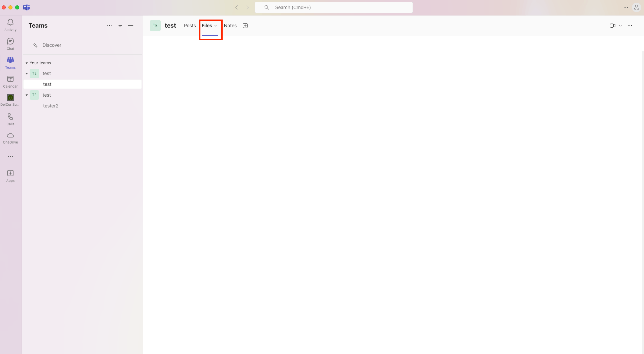Image resolution: width=644 pixels, height=354 pixels.
Task: Collapse the Your teams section
Action: click(27, 63)
